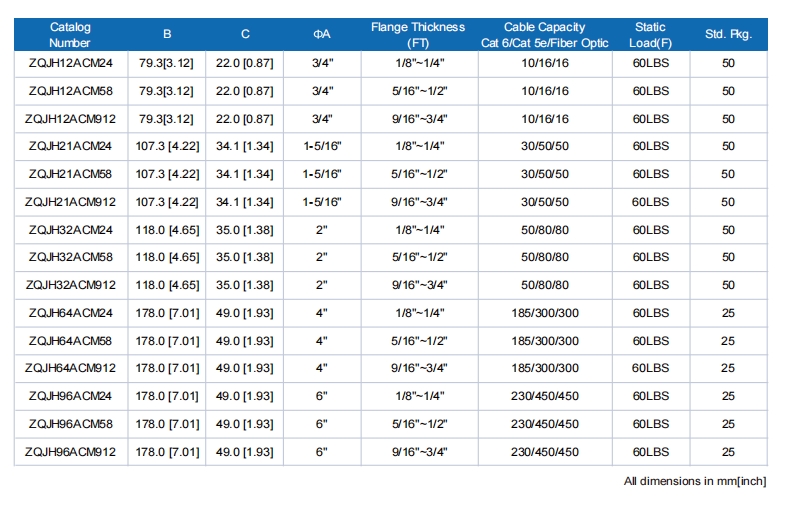This screenshot has width=788, height=509.
Task: Click the ΦA column header
Action: click(x=322, y=35)
